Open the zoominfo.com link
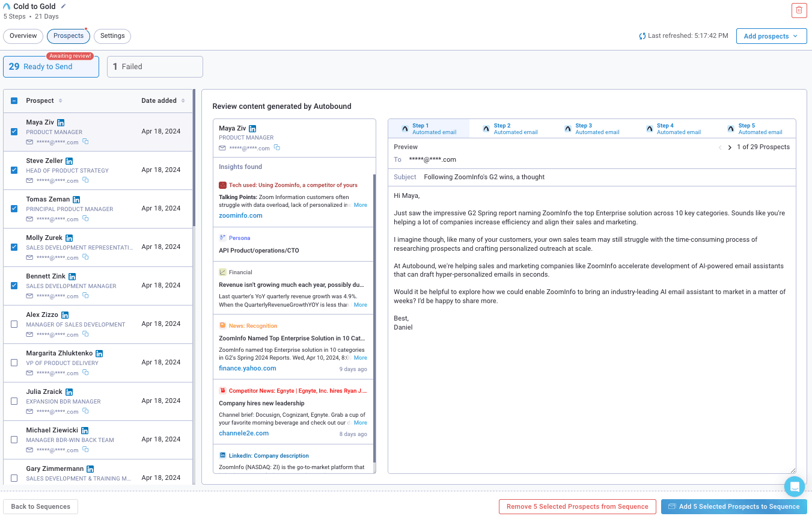The height and width of the screenshot is (519, 812). (x=240, y=215)
